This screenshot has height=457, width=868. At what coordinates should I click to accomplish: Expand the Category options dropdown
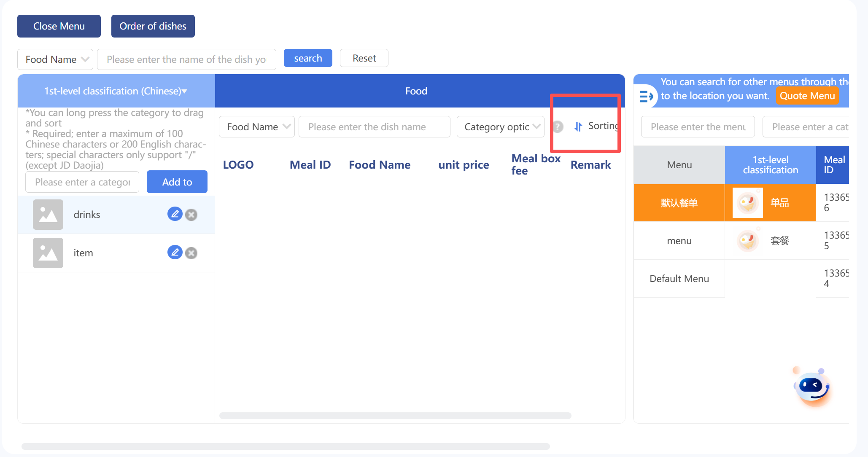click(501, 127)
